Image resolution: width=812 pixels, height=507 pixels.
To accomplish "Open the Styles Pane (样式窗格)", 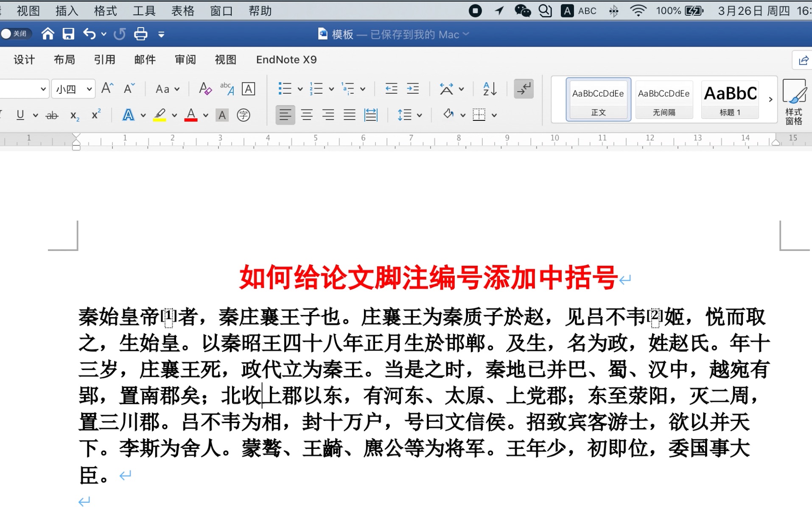I will [794, 102].
